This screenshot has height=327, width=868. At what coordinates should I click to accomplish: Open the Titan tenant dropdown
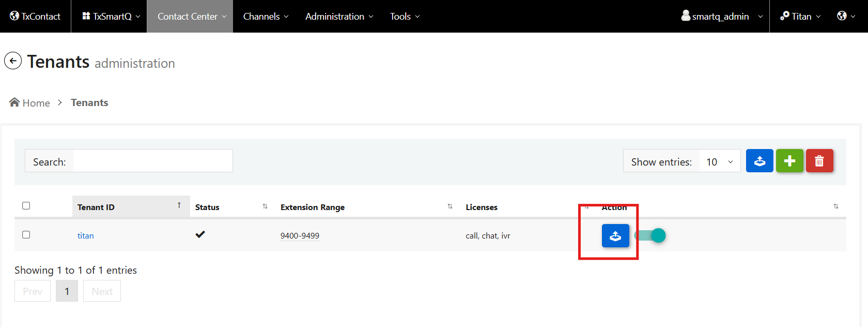pyautogui.click(x=800, y=16)
